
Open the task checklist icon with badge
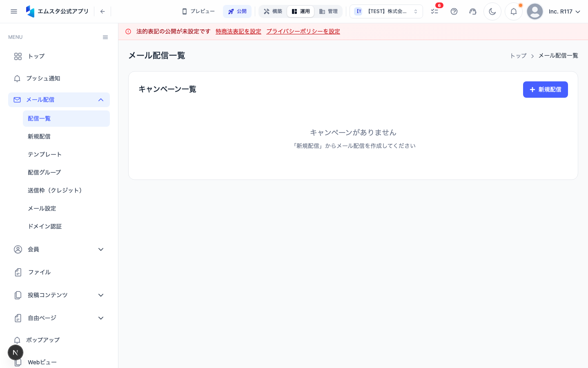tap(434, 11)
